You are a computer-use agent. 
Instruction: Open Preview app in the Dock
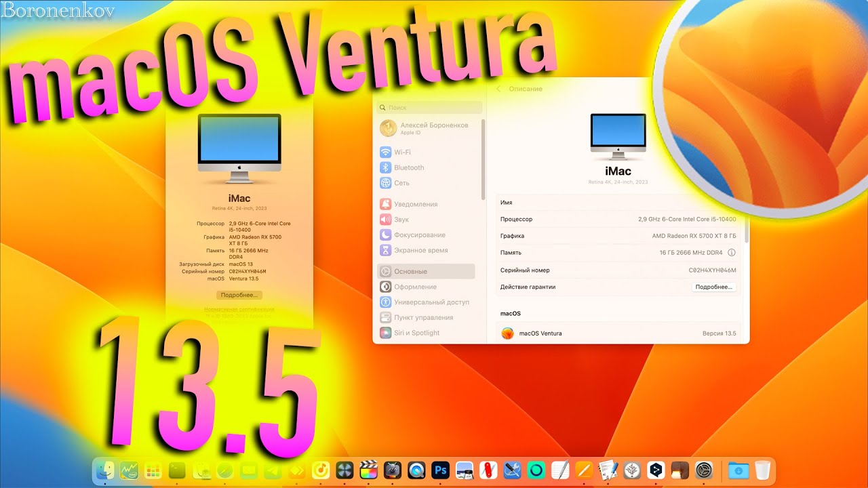coord(465,469)
